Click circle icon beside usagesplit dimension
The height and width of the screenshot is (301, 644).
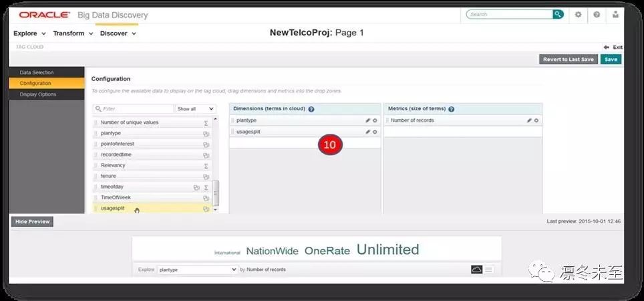tap(375, 132)
